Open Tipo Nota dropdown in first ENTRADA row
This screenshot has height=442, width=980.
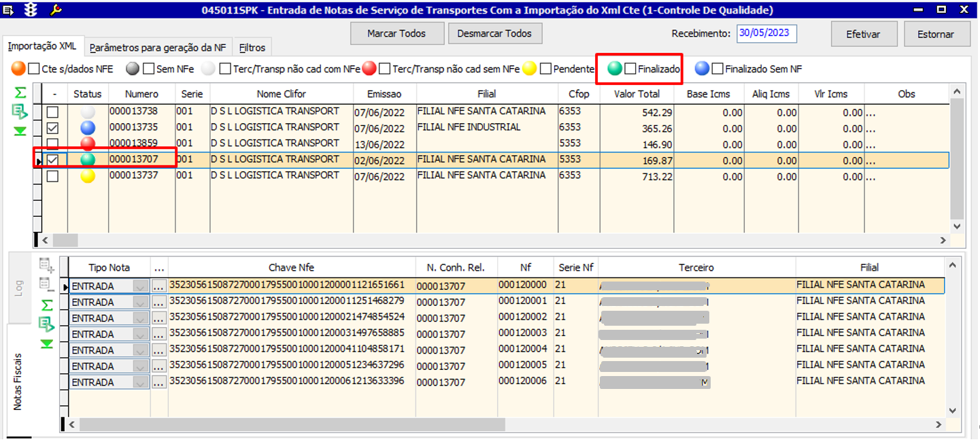[x=141, y=286]
